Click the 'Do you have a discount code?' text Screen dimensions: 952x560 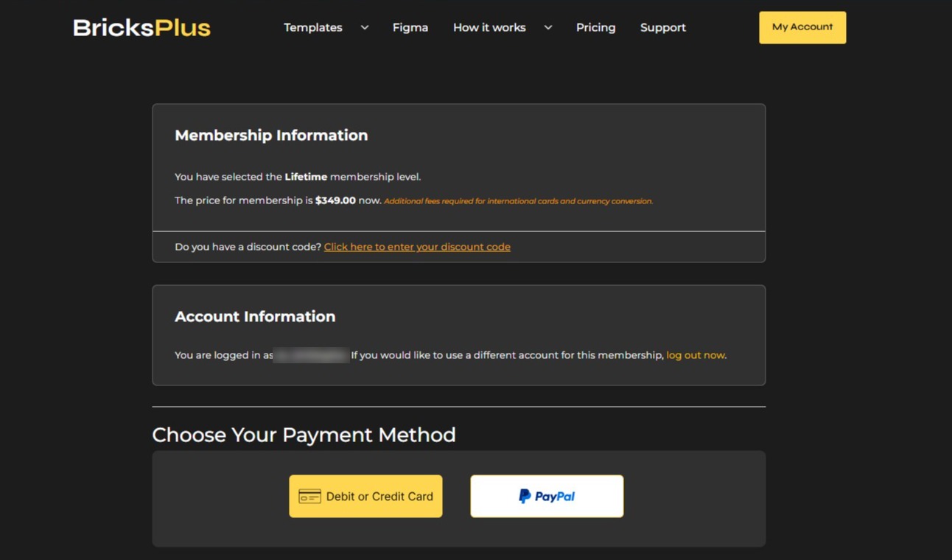pos(248,247)
